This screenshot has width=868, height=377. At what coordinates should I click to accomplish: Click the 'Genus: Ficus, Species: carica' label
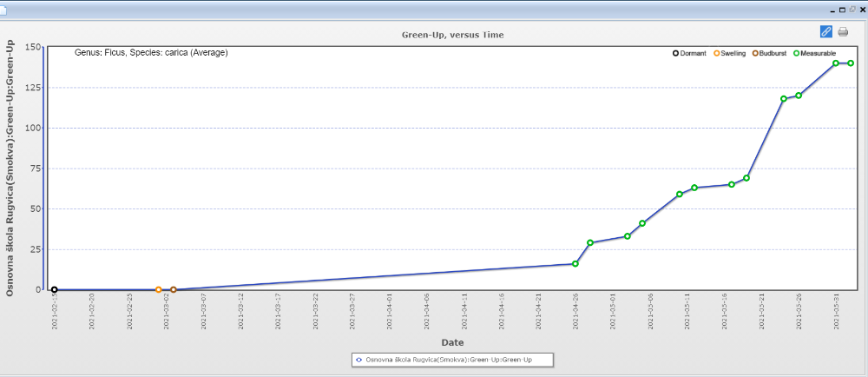pyautogui.click(x=151, y=53)
